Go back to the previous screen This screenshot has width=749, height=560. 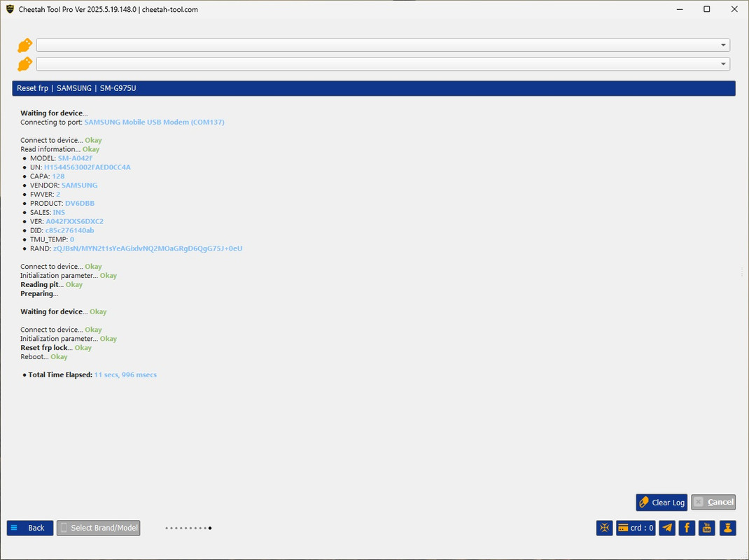[x=30, y=528]
